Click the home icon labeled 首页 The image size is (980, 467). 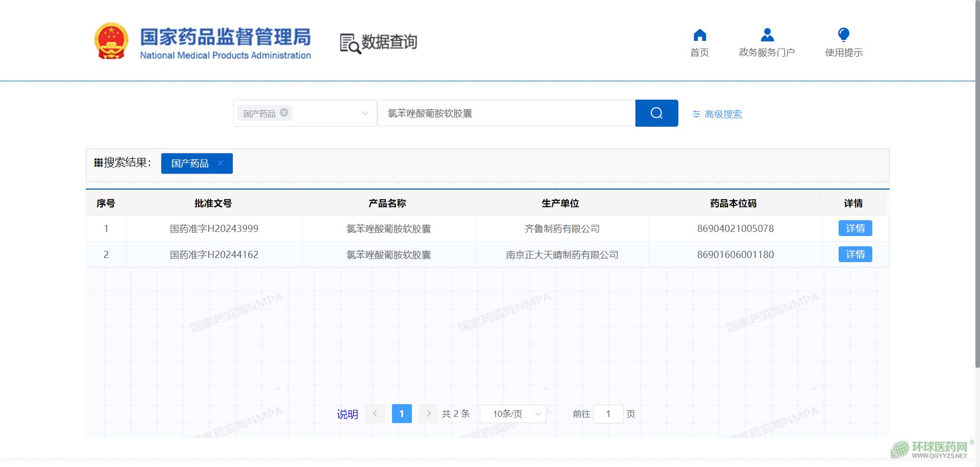tap(699, 35)
